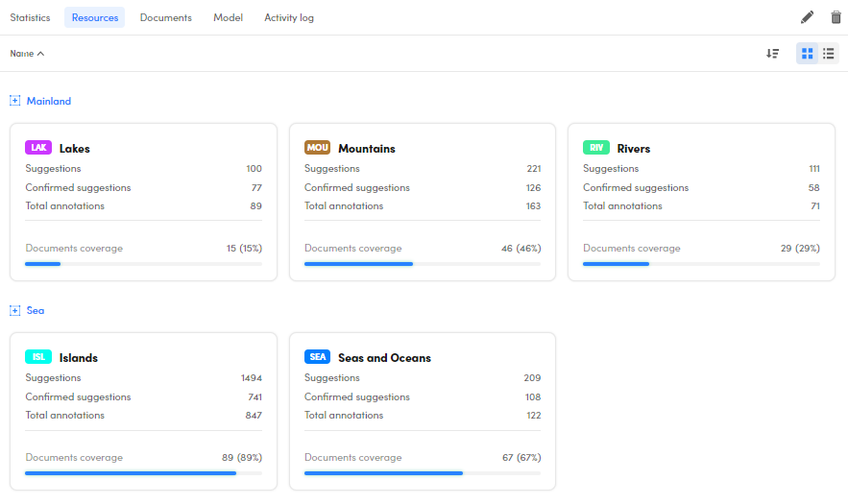This screenshot has width=848, height=504.
Task: Click the cyan ISL badge
Action: pos(38,357)
